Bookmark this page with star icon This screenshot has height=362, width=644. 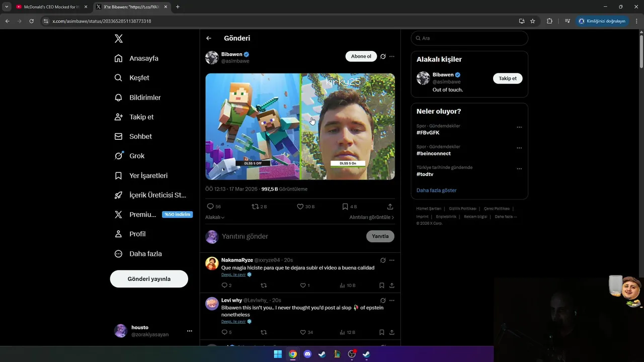tap(532, 21)
